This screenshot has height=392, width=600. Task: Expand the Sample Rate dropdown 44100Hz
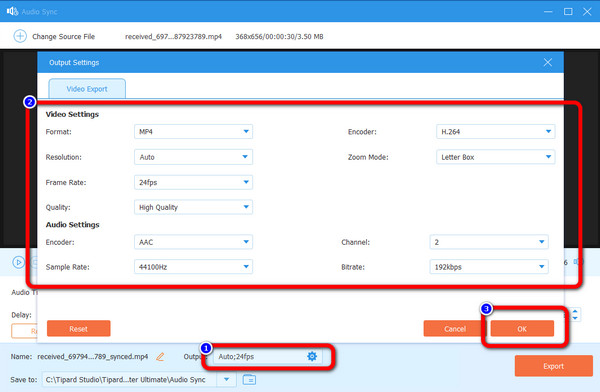[x=193, y=267]
